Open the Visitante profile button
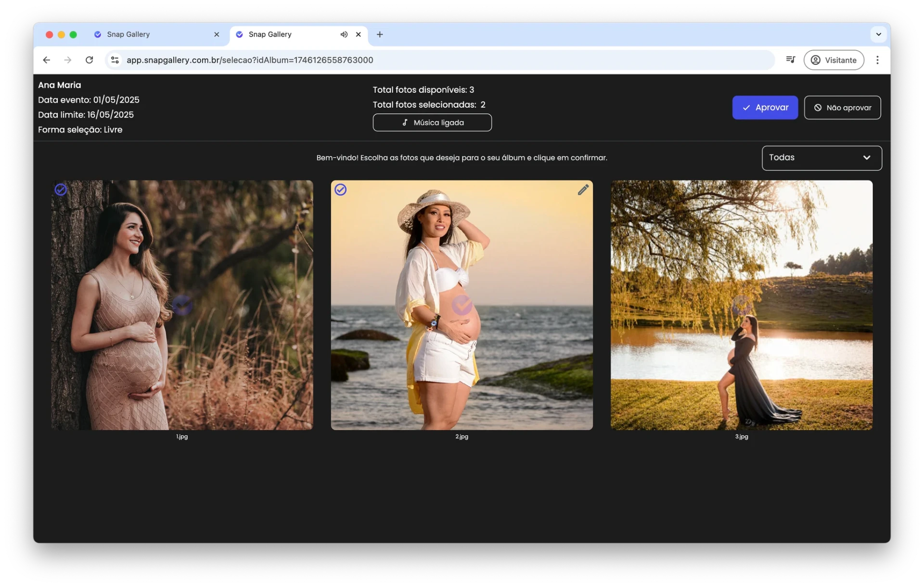 (834, 60)
